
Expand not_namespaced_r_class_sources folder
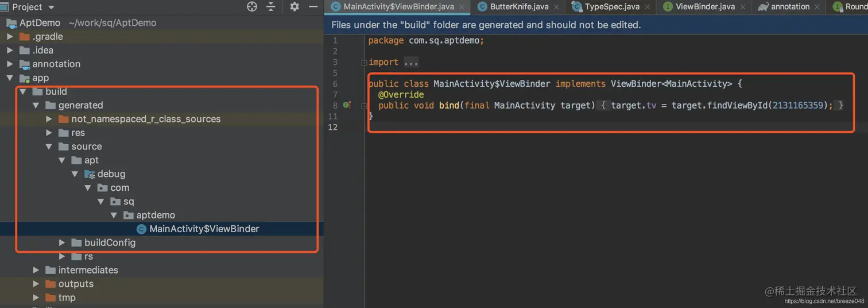tap(49, 120)
